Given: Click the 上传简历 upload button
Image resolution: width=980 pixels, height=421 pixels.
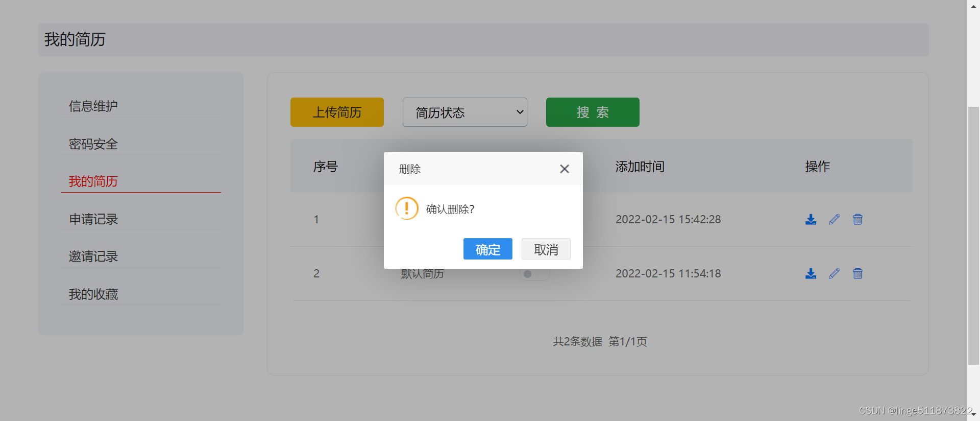Looking at the screenshot, I should pos(337,112).
